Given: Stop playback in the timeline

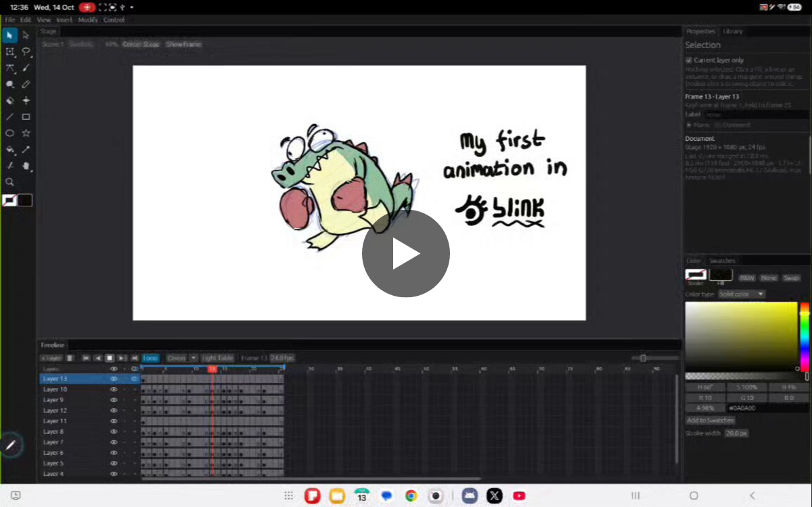Looking at the screenshot, I should [109, 357].
